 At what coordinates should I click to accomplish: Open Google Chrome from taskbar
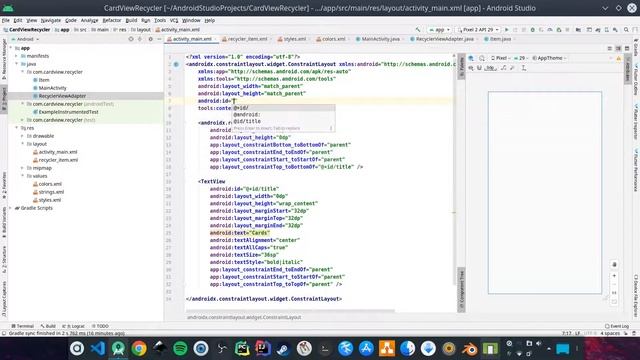139,349
